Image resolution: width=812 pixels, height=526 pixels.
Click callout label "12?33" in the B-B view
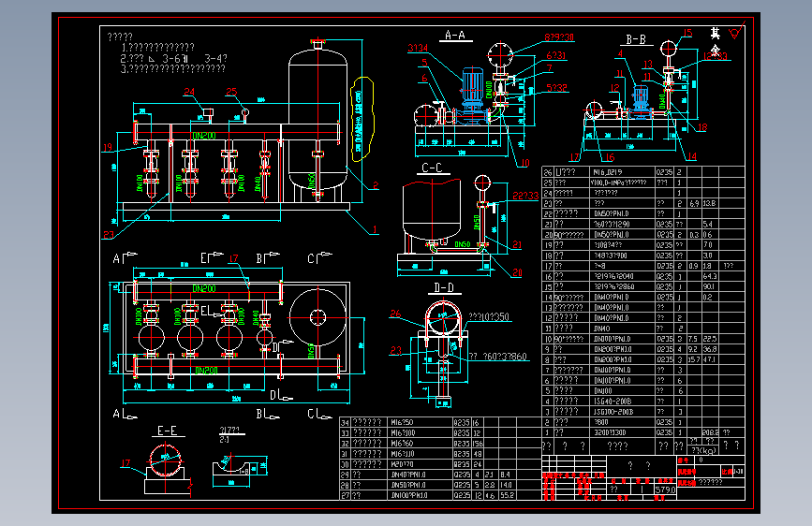(x=716, y=56)
